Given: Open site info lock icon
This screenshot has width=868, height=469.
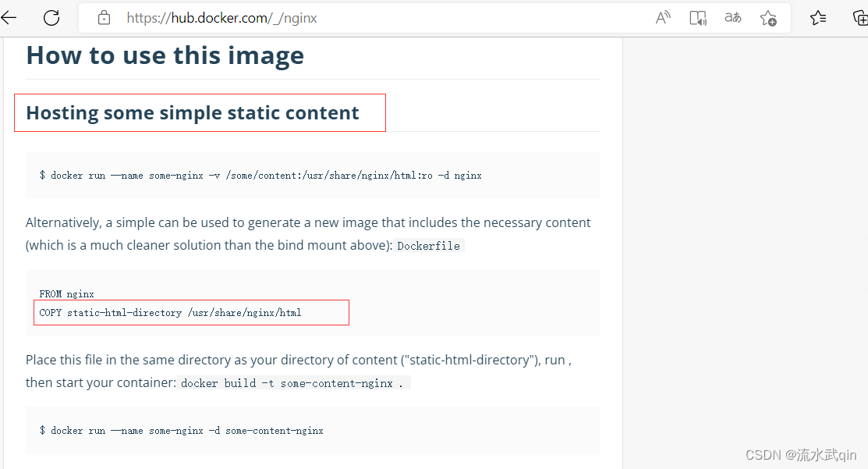Looking at the screenshot, I should (104, 18).
